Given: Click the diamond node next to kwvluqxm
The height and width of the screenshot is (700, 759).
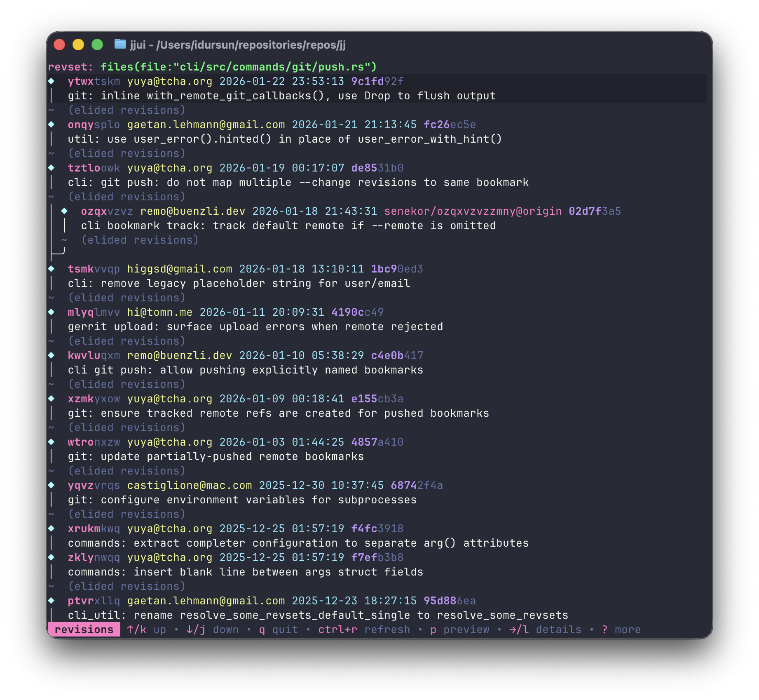Looking at the screenshot, I should [52, 355].
